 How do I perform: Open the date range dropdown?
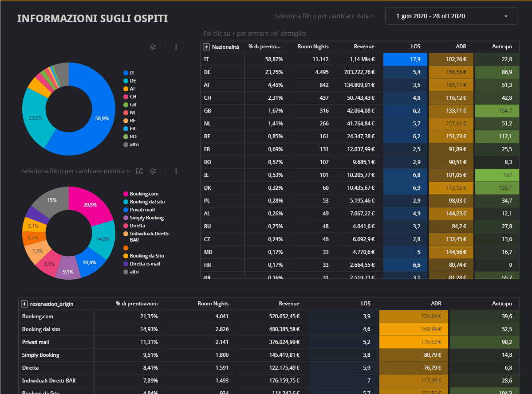[451, 16]
